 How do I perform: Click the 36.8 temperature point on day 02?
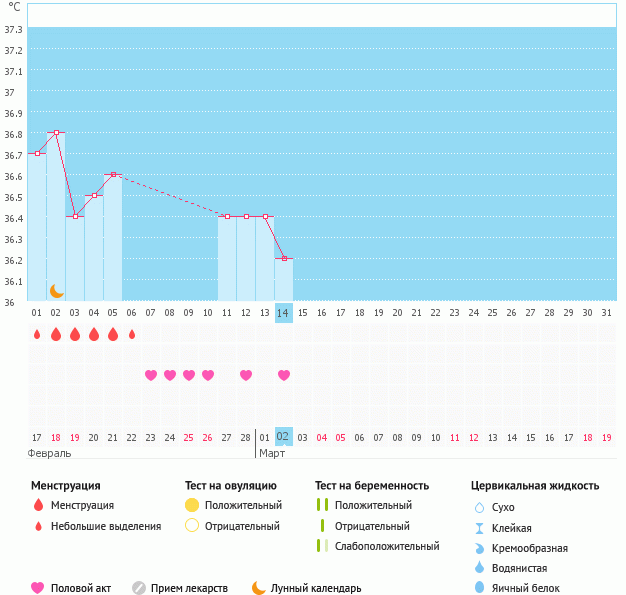56,132
